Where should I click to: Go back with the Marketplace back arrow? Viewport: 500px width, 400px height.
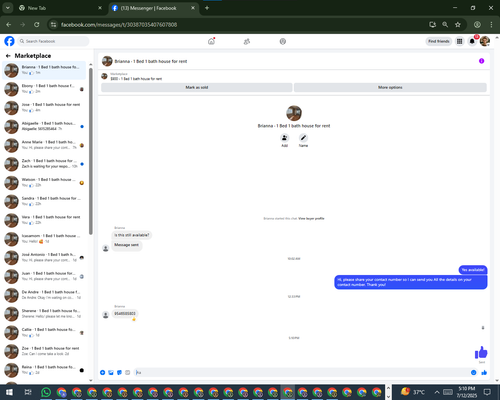point(8,56)
